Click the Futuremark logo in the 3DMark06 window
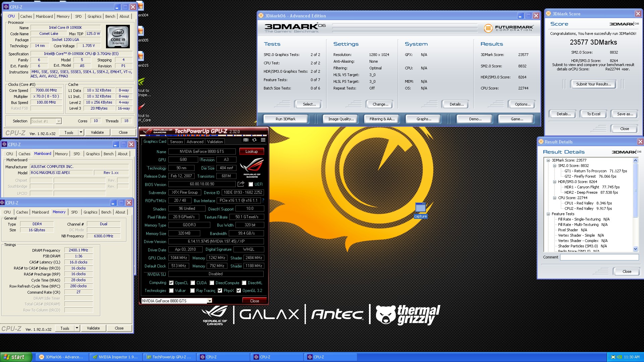Image resolution: width=644 pixels, height=362 pixels. (x=508, y=28)
